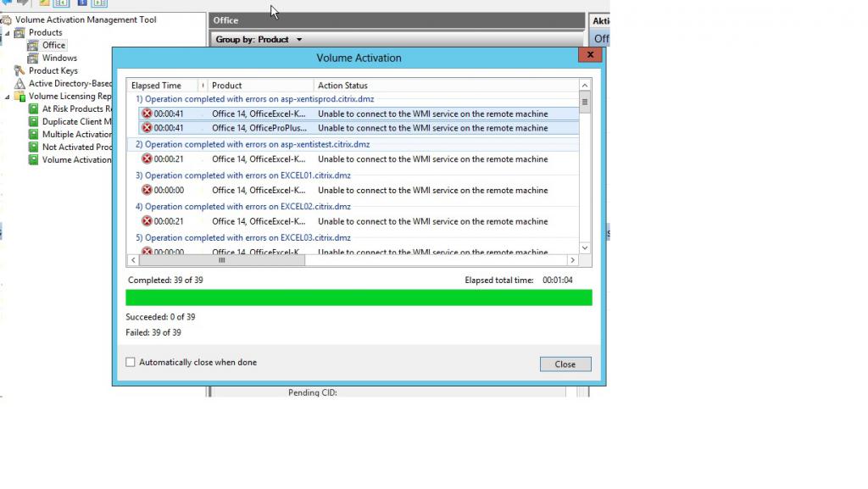Screen dimensions: 868x489
Task: Click error icon on asp-xentisprod OfficeExcel row
Action: [x=147, y=114]
